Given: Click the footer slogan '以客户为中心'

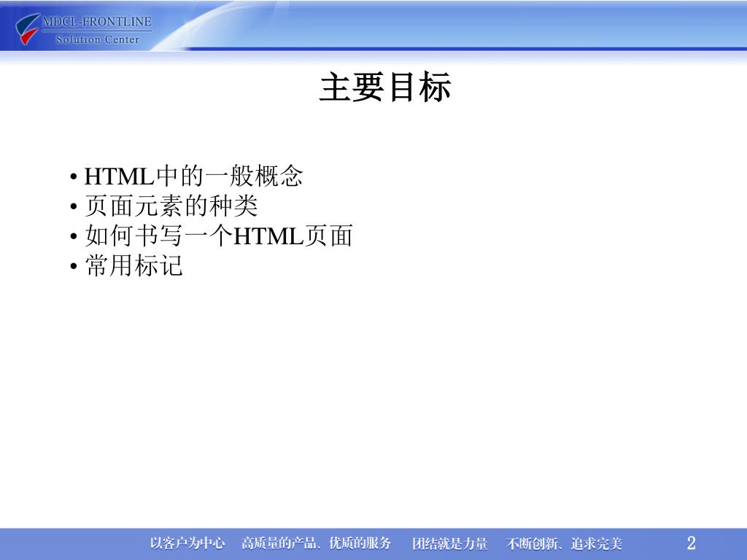Looking at the screenshot, I should click(187, 542).
